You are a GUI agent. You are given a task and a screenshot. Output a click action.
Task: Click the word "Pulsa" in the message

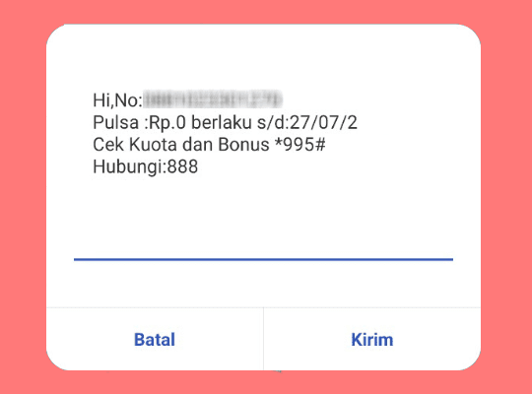pos(115,122)
